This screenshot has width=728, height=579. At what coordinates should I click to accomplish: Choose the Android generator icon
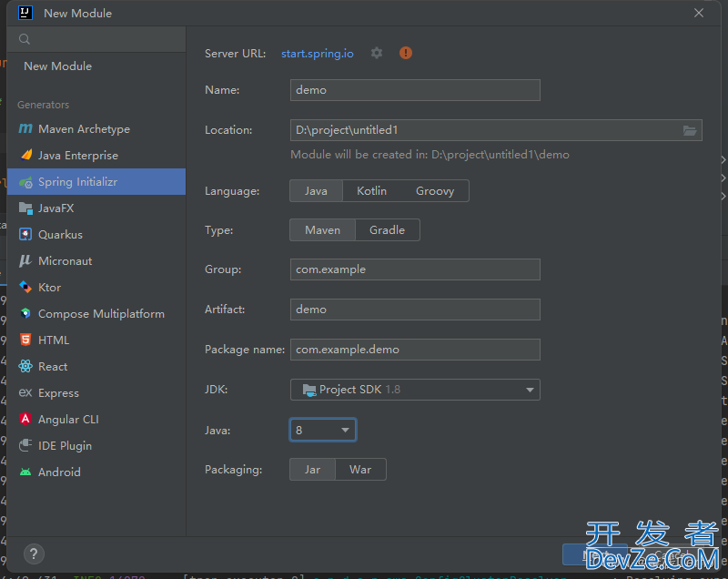point(25,472)
